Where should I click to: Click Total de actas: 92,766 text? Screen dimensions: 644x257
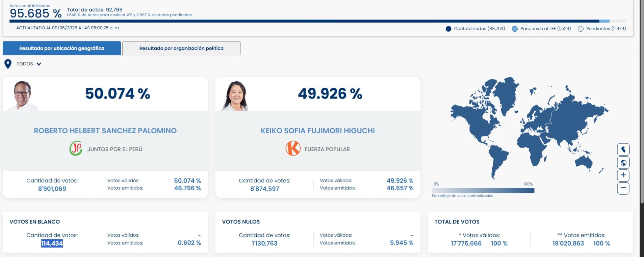click(x=95, y=10)
